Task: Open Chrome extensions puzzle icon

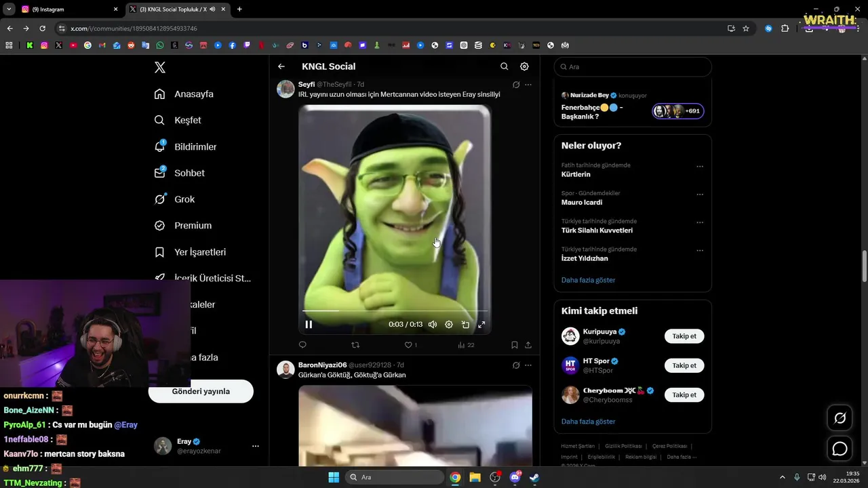Action: pyautogui.click(x=785, y=28)
